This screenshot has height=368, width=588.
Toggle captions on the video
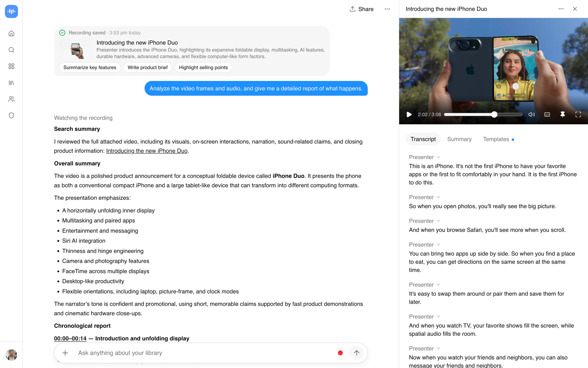(x=547, y=114)
